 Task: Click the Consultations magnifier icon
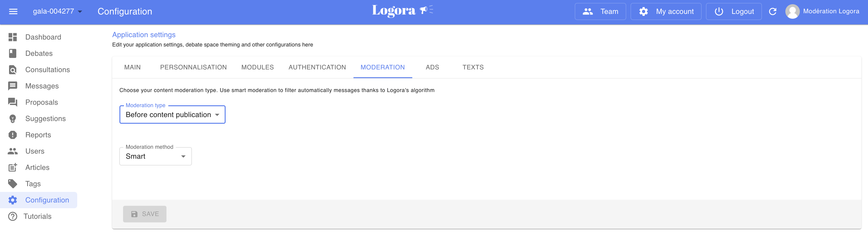click(12, 70)
